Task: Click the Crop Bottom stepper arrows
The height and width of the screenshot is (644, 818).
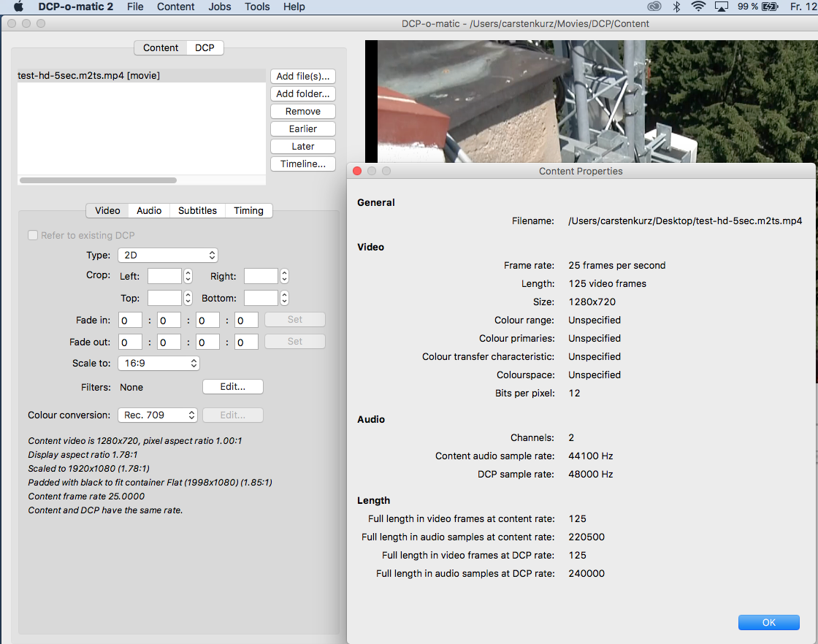Action: coord(284,298)
